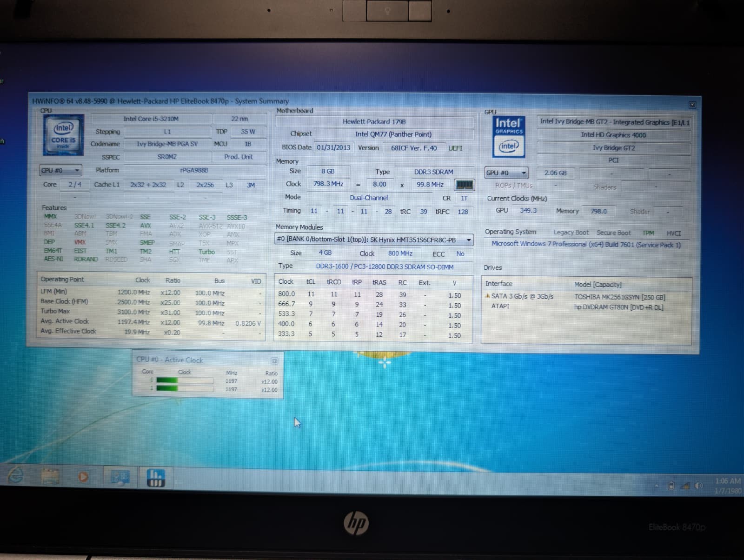Click the Dual-Channel mode field
Viewport: 744px width, 560px height.
tap(369, 198)
